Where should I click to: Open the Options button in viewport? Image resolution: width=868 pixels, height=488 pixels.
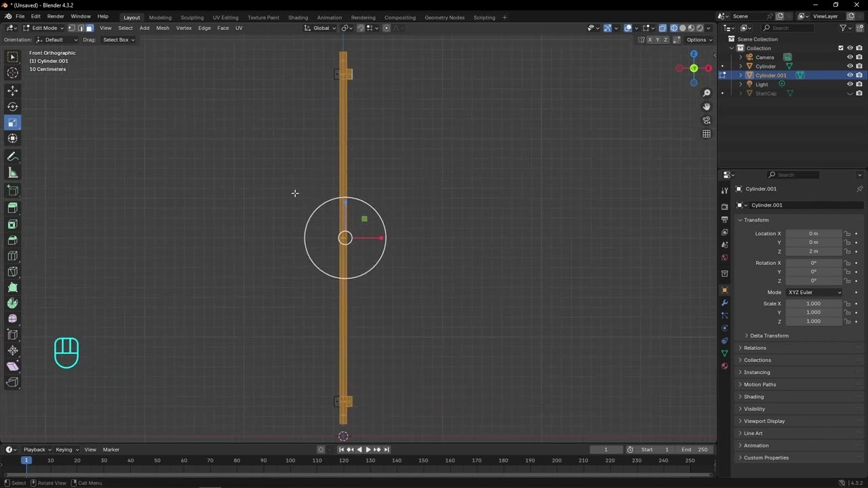tap(699, 39)
